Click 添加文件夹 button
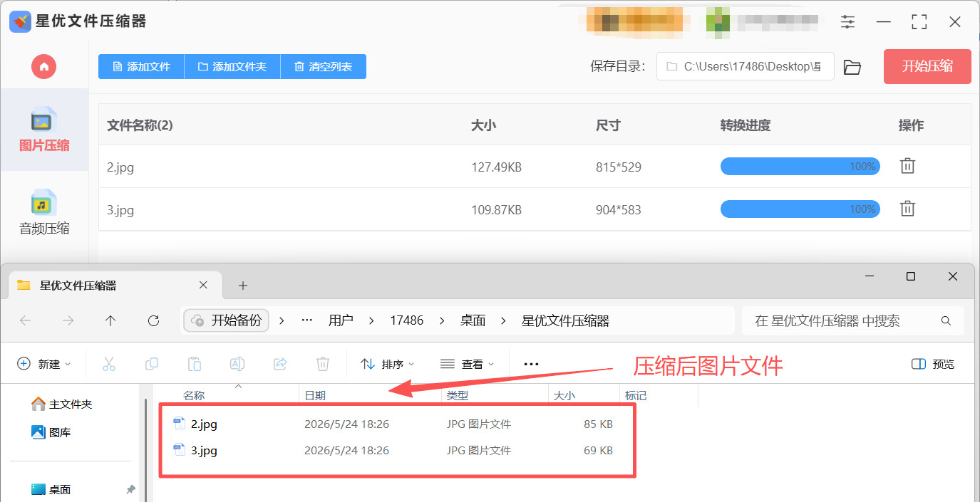 (x=232, y=66)
